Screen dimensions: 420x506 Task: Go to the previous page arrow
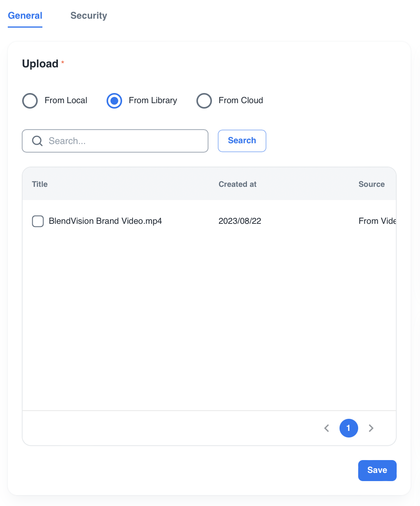point(327,428)
